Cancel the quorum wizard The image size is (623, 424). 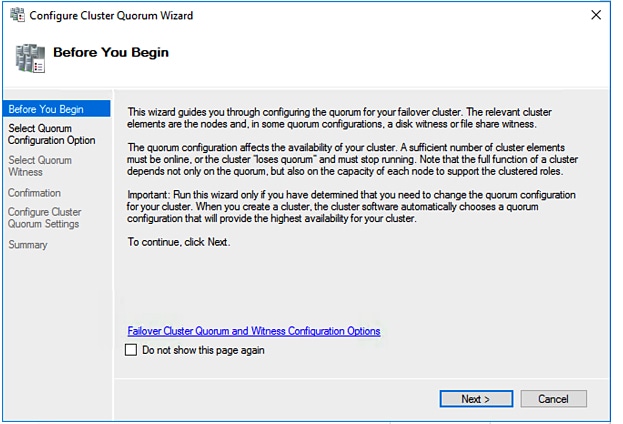tap(553, 399)
